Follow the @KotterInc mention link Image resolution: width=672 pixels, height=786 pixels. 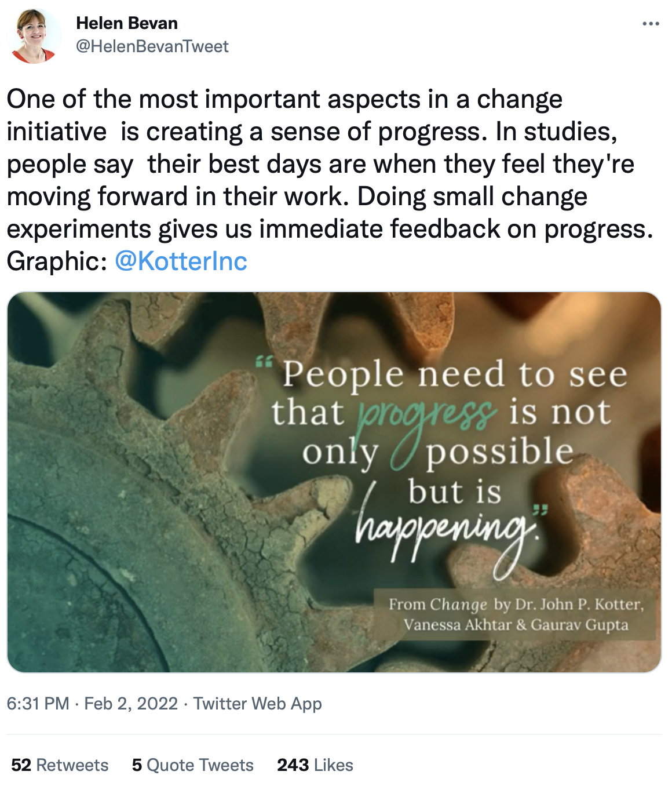(x=181, y=261)
